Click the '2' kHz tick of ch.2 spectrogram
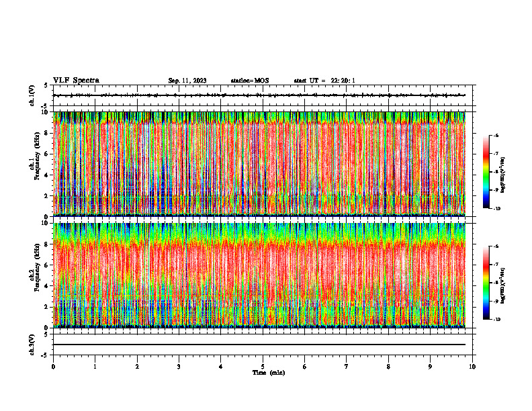 47,307
